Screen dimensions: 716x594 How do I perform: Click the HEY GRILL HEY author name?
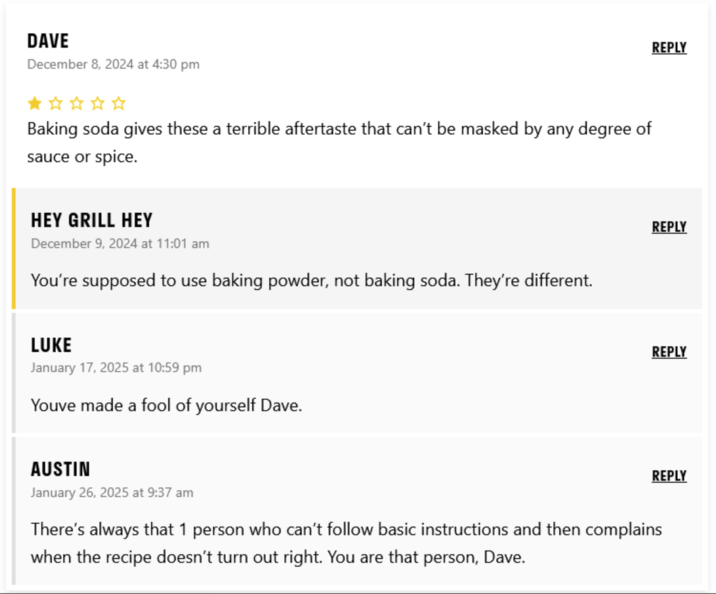pos(92,220)
